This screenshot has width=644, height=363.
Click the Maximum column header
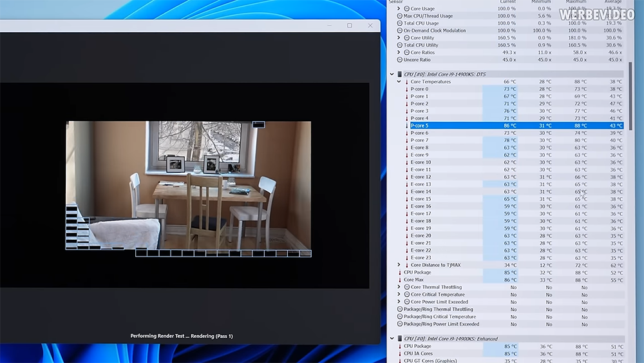click(575, 2)
